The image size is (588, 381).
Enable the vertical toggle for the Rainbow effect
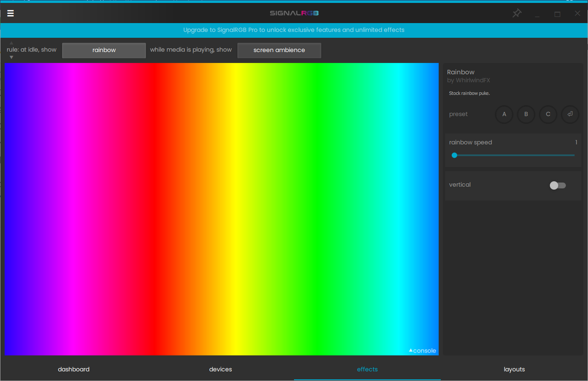tap(557, 185)
